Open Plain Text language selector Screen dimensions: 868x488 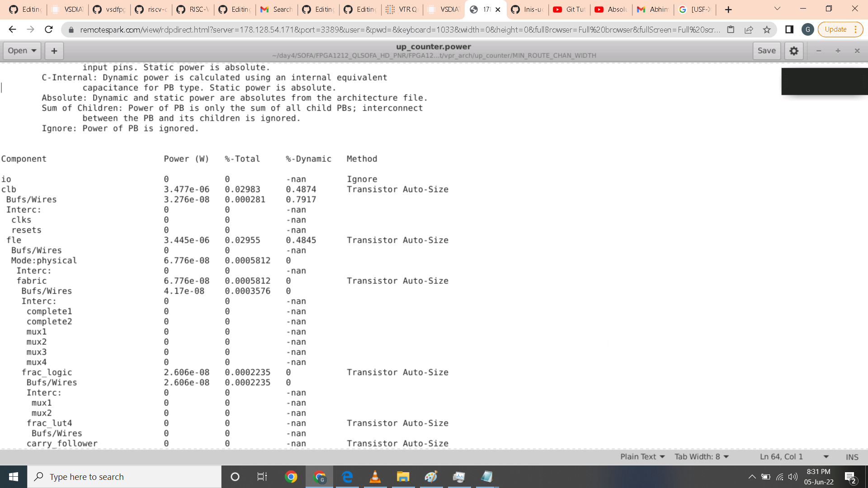(x=642, y=457)
